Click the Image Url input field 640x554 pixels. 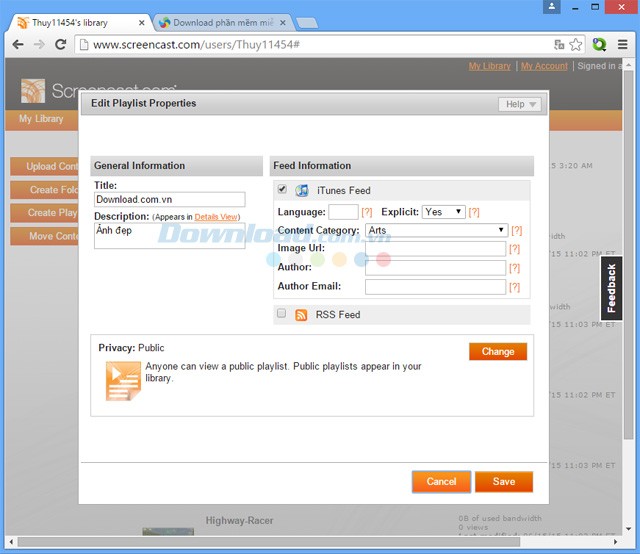(x=435, y=248)
